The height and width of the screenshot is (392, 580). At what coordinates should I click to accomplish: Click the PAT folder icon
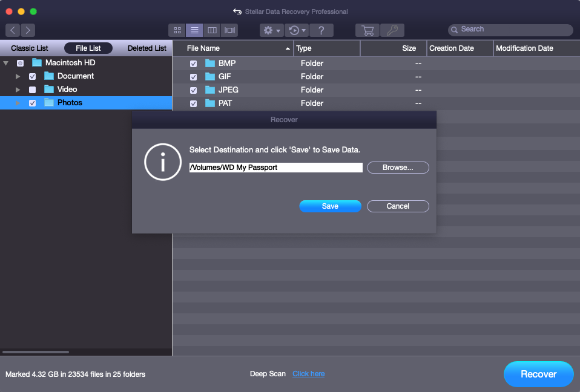(210, 103)
